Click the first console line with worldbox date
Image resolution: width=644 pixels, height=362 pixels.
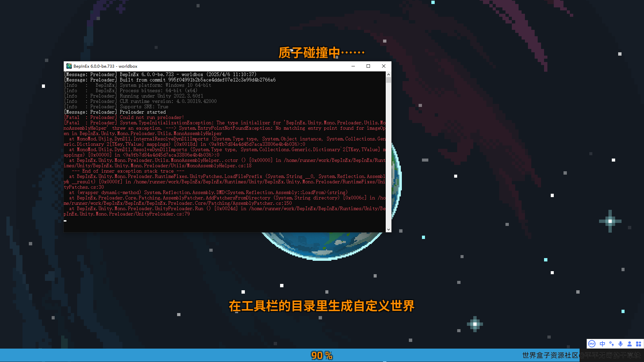click(x=160, y=74)
